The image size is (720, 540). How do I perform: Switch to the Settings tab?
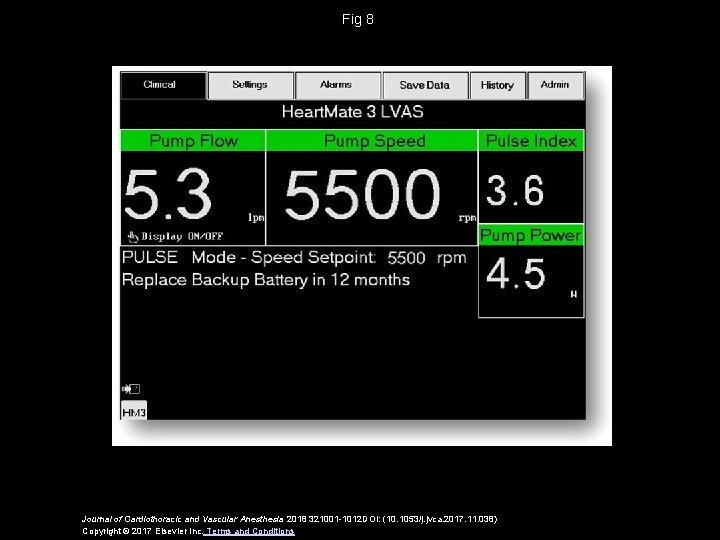point(250,85)
